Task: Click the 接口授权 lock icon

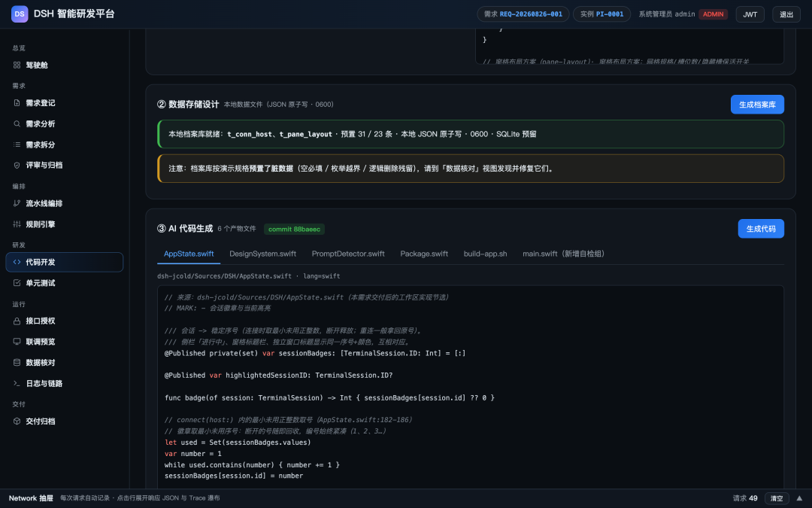Action: pyautogui.click(x=17, y=321)
